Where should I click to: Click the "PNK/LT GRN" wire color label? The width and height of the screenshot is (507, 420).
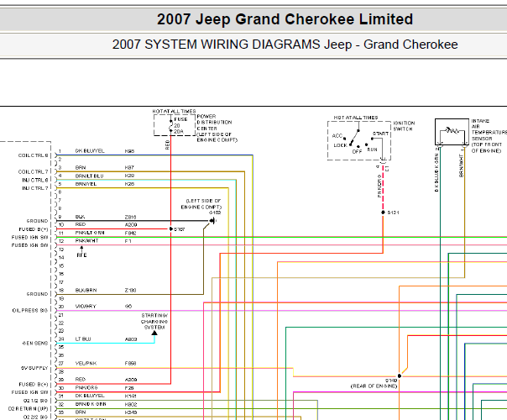tap(90, 233)
